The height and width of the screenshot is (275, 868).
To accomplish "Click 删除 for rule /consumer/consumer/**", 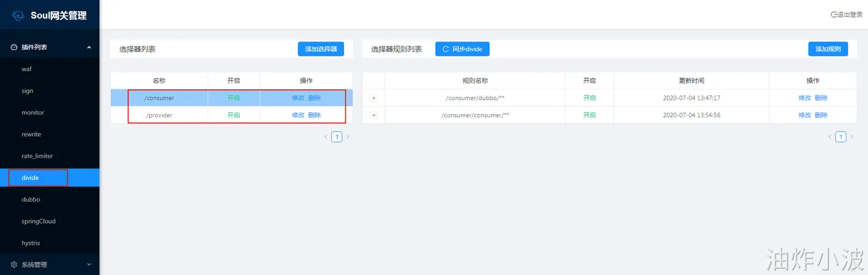I will point(821,115).
